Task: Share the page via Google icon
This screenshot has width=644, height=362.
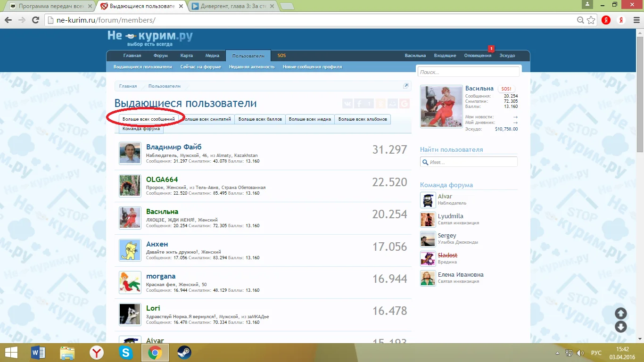Action: (404, 104)
